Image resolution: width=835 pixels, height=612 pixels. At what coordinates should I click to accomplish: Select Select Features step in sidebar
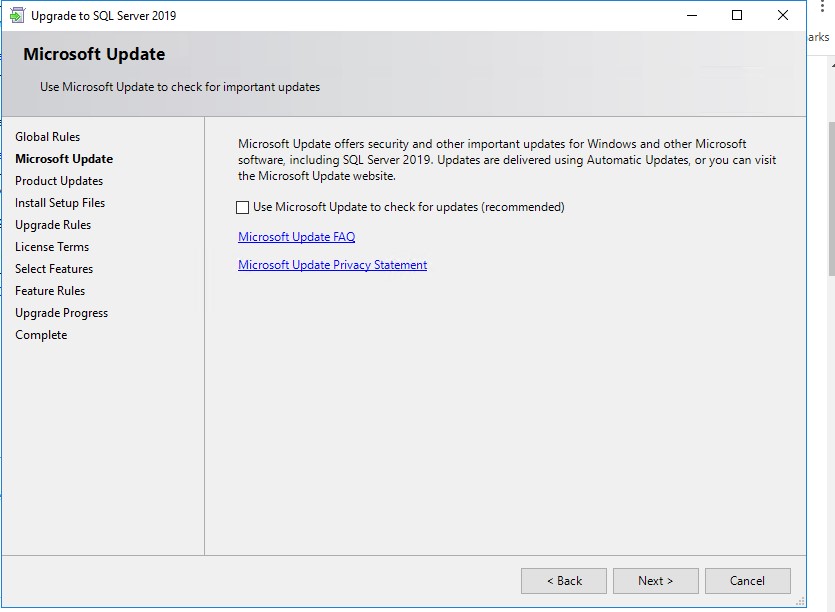click(54, 269)
